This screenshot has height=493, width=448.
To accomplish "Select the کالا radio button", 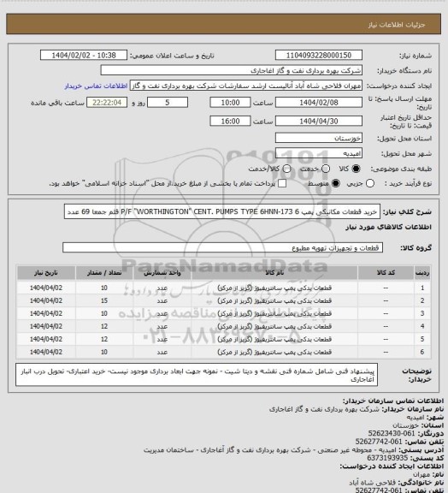I will pyautogui.click(x=356, y=169).
